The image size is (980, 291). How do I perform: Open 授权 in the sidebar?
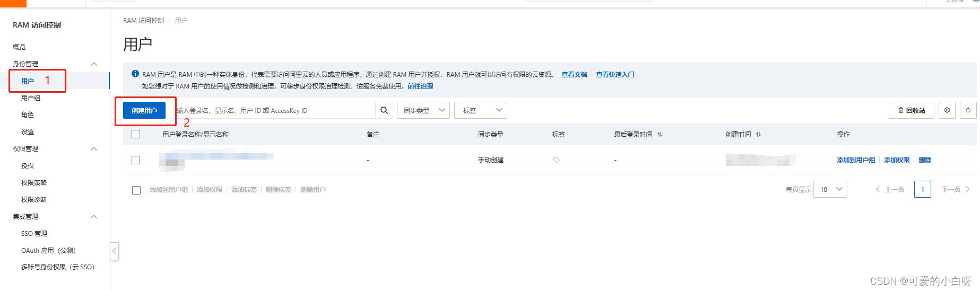click(28, 165)
